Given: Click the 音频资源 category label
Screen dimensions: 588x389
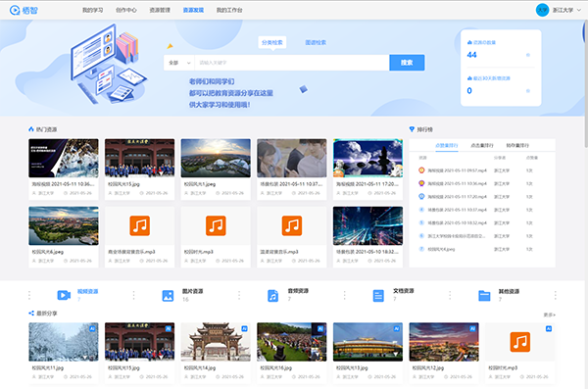Looking at the screenshot, I should pyautogui.click(x=298, y=291).
